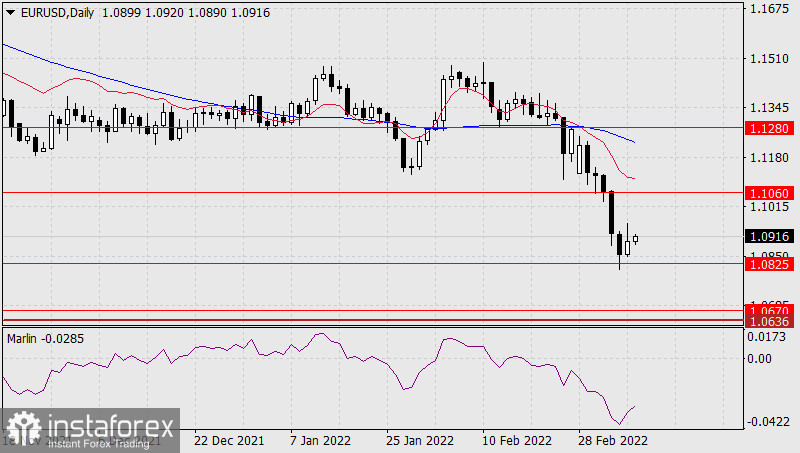Click the current price label 1.0916
The image size is (800, 453).
coord(769,237)
